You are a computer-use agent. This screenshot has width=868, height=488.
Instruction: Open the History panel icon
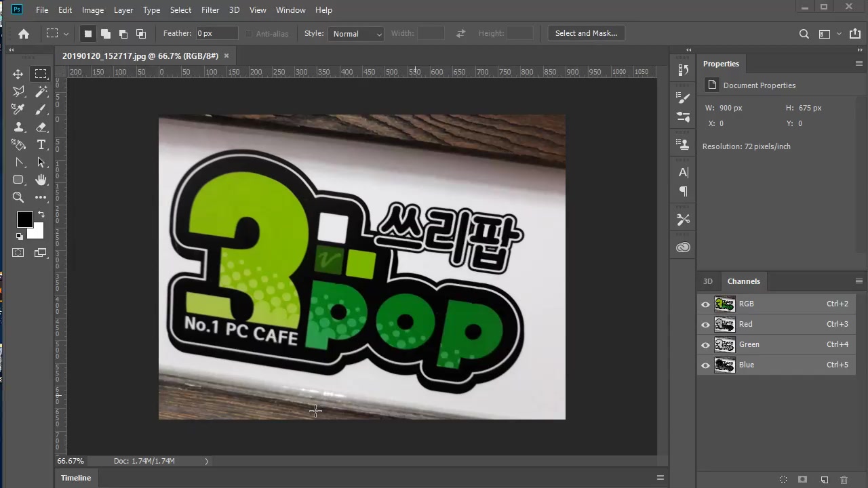683,70
